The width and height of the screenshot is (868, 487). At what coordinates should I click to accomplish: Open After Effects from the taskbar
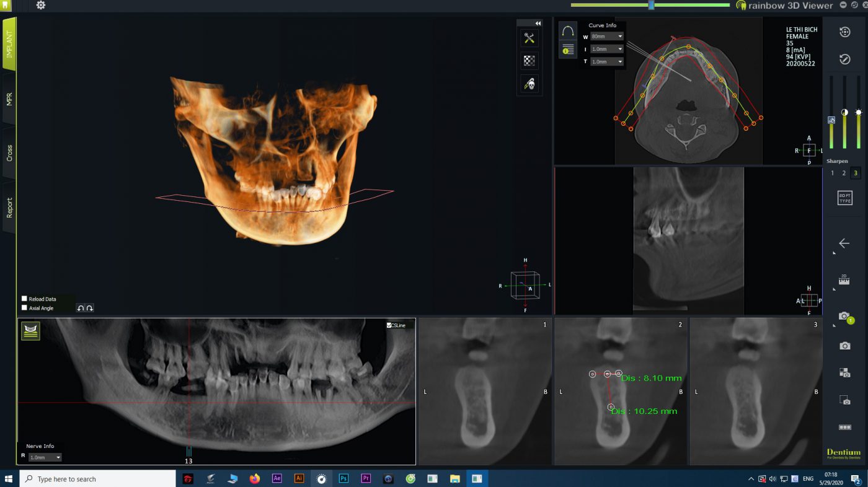coord(277,478)
